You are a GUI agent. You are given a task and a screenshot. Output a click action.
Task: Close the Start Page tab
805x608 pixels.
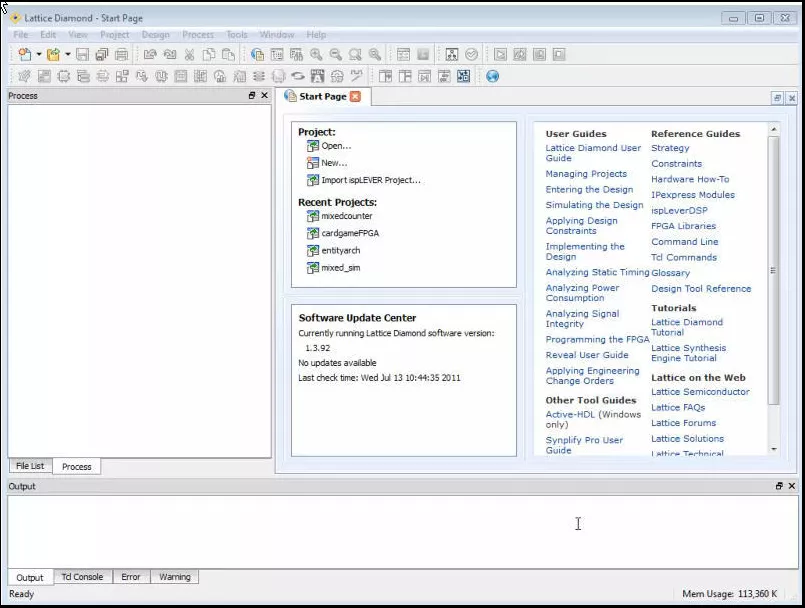pos(355,96)
